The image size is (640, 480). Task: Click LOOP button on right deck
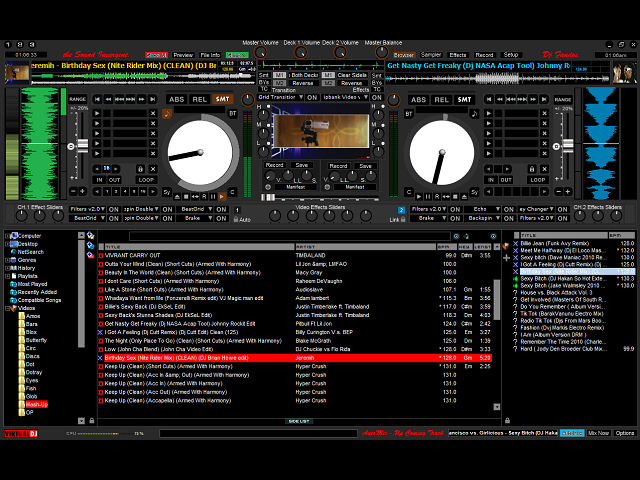(538, 180)
